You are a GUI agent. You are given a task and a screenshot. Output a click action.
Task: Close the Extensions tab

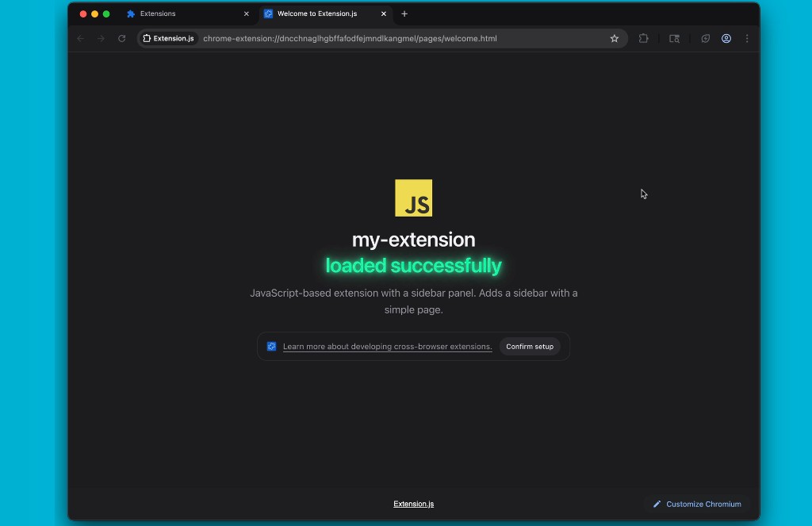246,13
